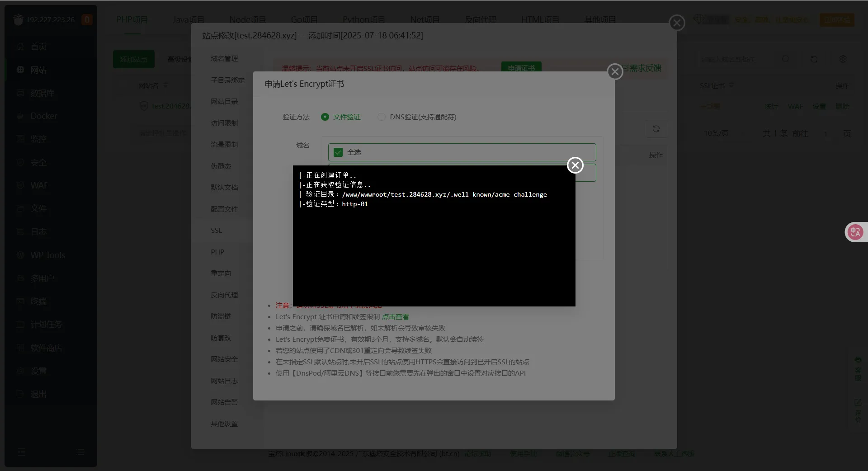Close the Let's Encrypt certificate dialog
868x471 pixels.
615,71
